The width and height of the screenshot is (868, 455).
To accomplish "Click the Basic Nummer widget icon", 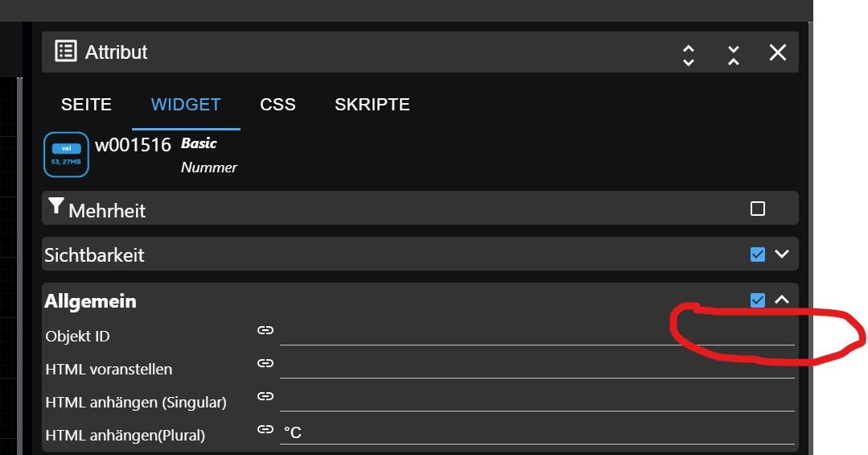I will coord(66,155).
